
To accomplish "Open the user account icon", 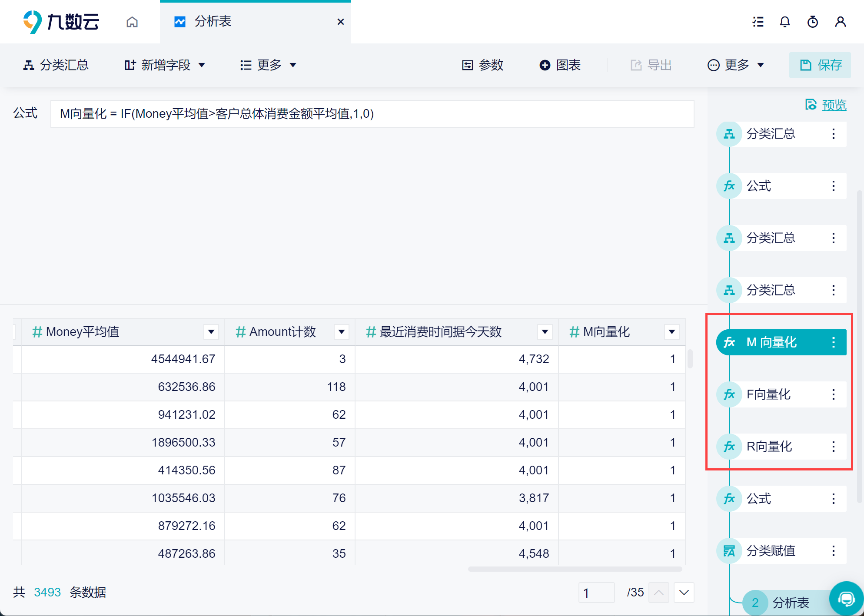I will [x=840, y=22].
